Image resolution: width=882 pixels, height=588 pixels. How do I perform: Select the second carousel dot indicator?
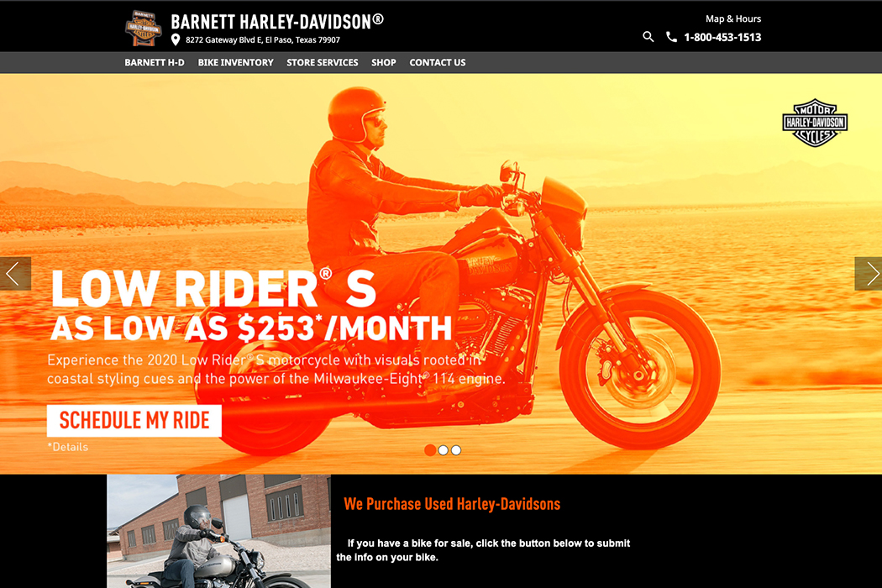(x=444, y=450)
